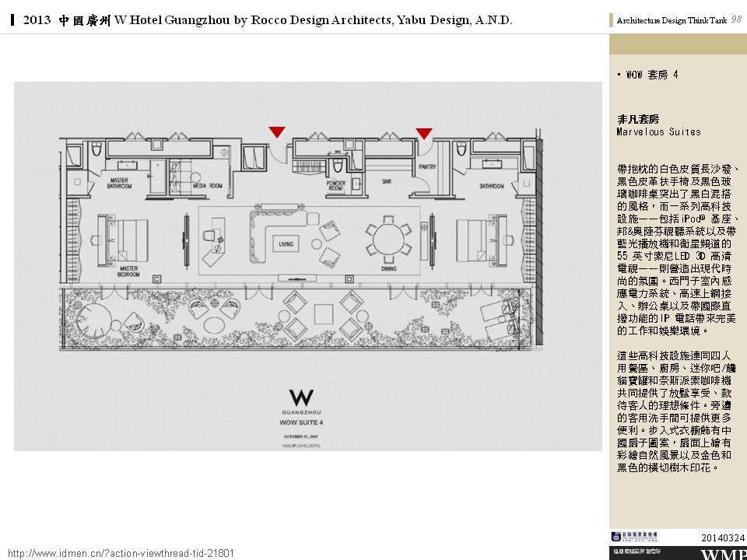Image resolution: width=747 pixels, height=560 pixels.
Task: Click the WMP logo at bottom right
Action: pyautogui.click(x=722, y=554)
